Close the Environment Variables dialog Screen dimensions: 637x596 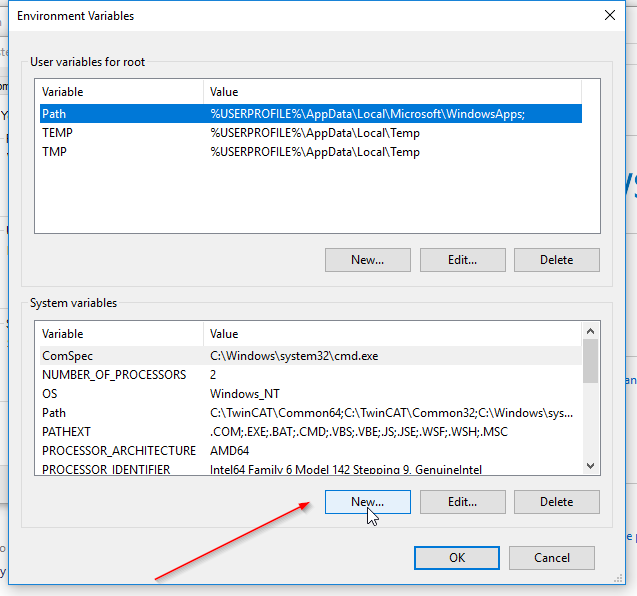[x=610, y=15]
